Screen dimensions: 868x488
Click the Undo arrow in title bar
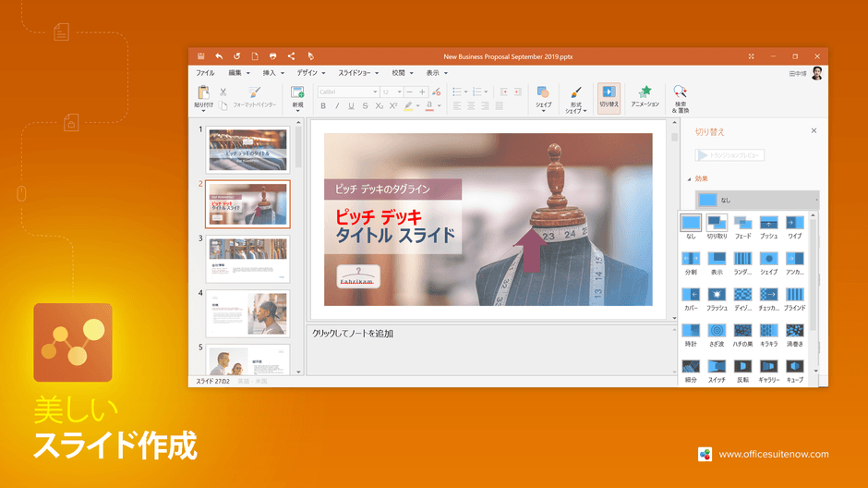(219, 56)
